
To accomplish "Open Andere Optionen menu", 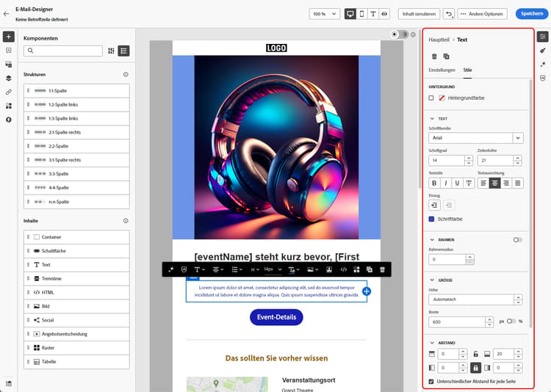I will tap(482, 14).
